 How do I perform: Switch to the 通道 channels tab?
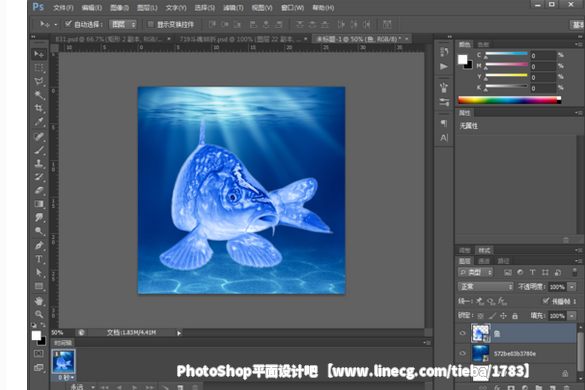[x=484, y=261]
